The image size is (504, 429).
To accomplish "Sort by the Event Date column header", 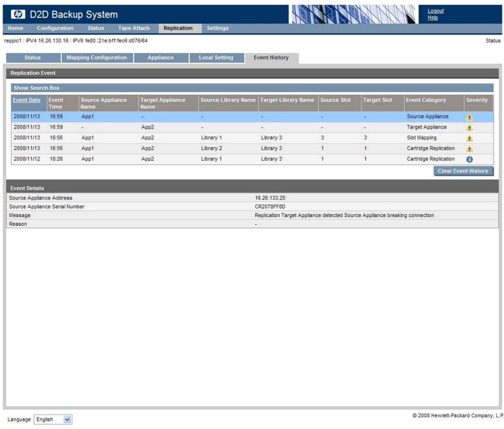I will [x=27, y=100].
